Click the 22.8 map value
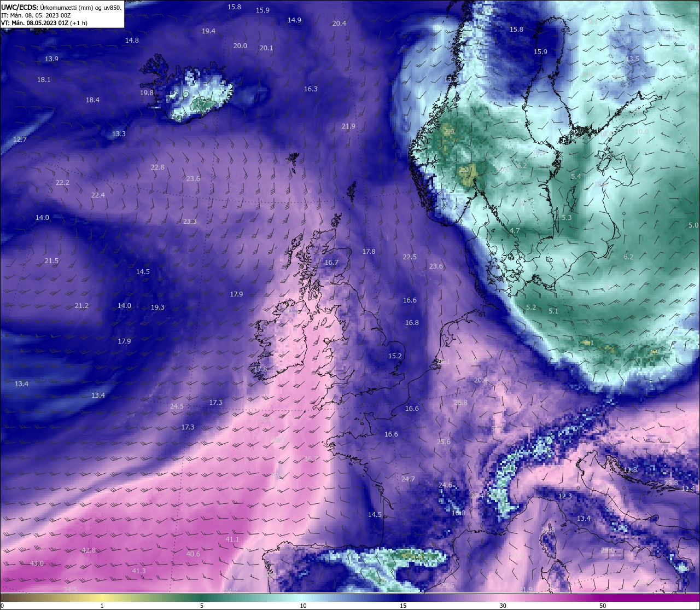The height and width of the screenshot is (610, 700). 157,167
